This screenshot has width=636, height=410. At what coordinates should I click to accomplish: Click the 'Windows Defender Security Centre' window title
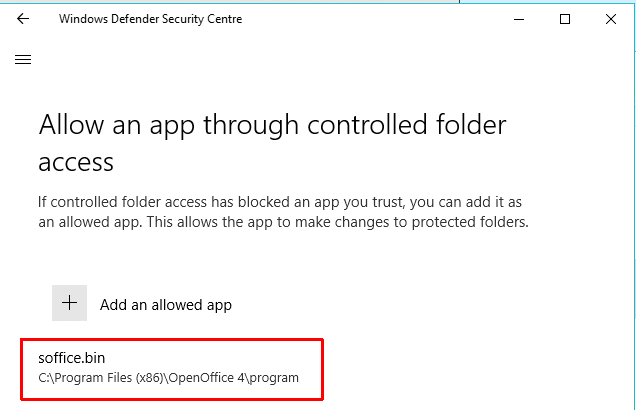point(150,19)
